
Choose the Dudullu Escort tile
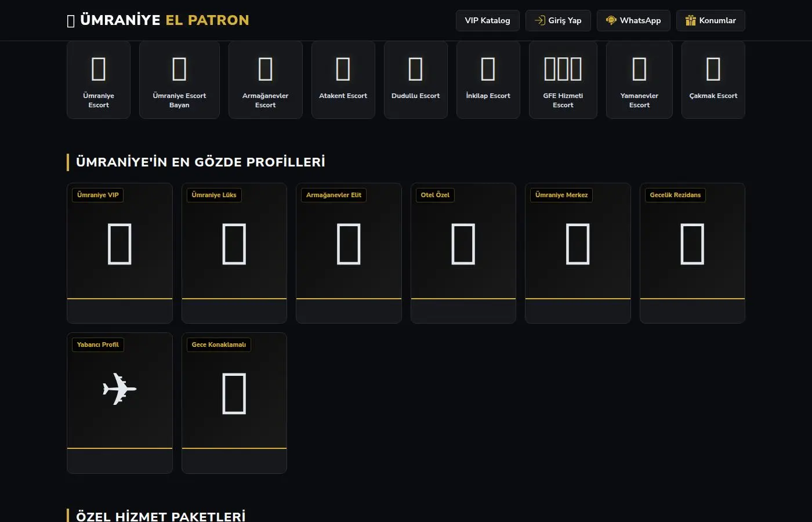click(415, 80)
